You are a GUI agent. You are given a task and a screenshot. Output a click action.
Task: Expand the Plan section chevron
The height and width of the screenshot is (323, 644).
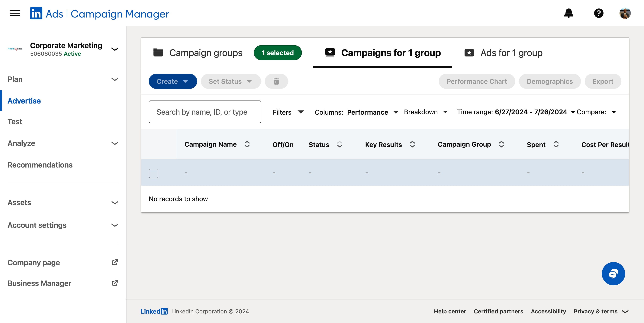pyautogui.click(x=115, y=79)
